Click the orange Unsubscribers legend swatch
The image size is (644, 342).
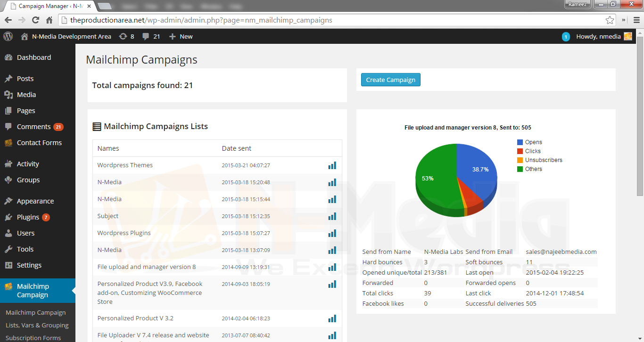(520, 160)
